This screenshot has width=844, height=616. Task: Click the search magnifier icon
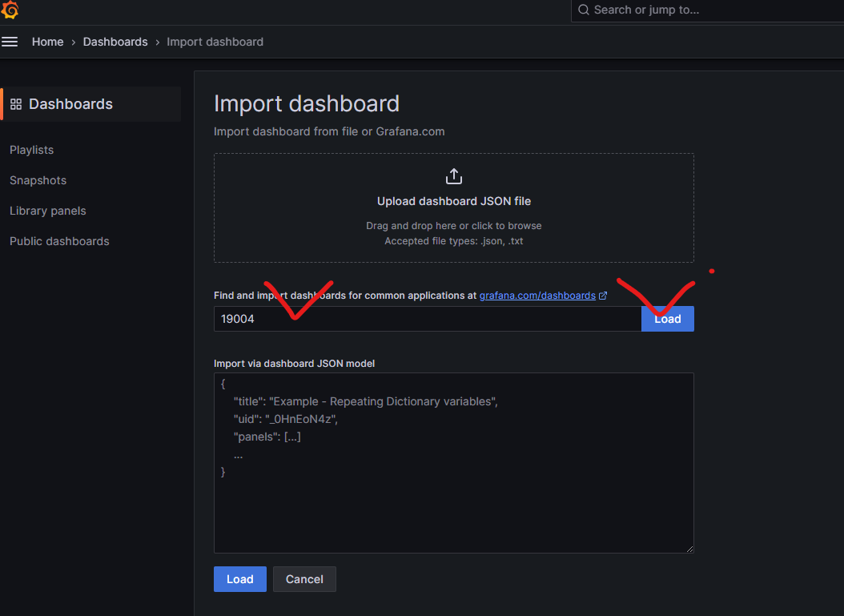pos(584,10)
